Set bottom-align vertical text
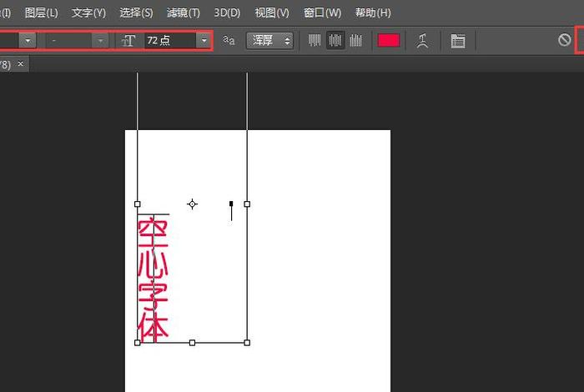This screenshot has height=392, width=584. [x=355, y=40]
